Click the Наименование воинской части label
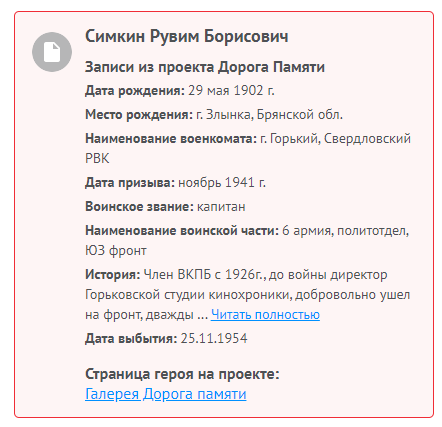Screen dimensions: 442x427 [182, 231]
